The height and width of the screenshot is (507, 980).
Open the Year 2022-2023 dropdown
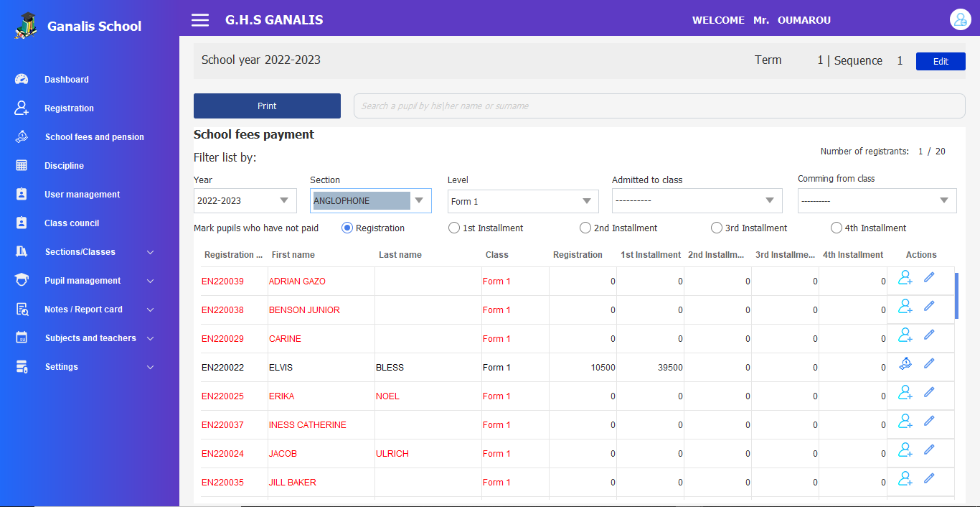[x=245, y=201]
